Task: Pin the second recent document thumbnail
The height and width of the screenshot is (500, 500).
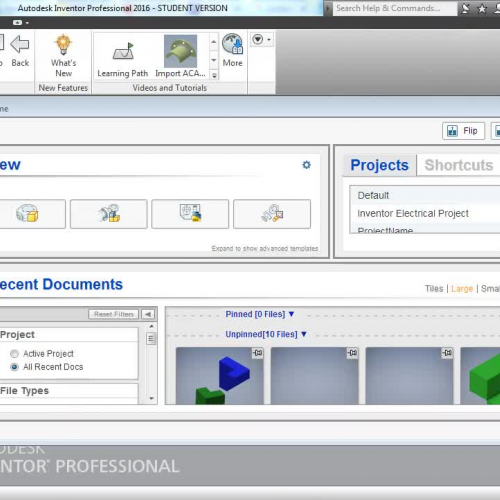Action: click(352, 353)
